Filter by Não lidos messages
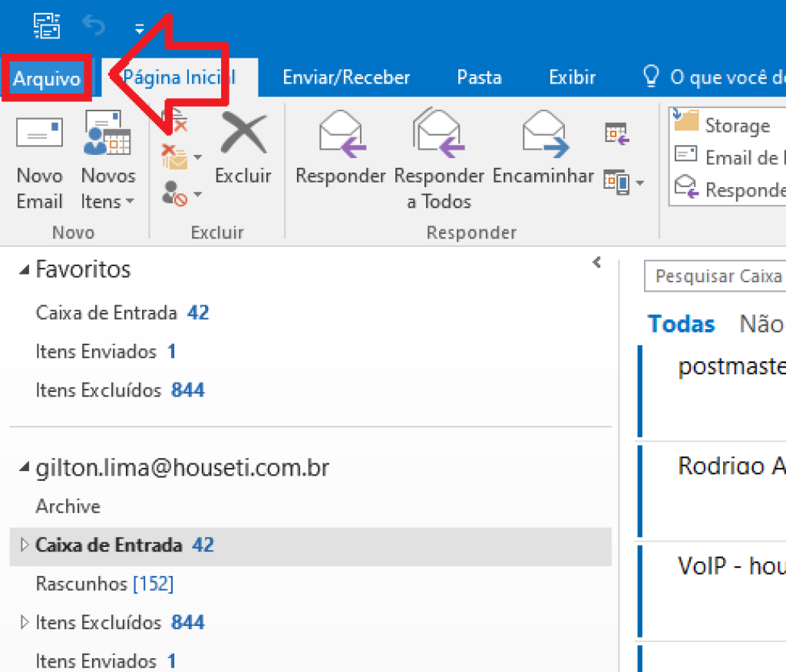The width and height of the screenshot is (786, 672). pos(762,324)
